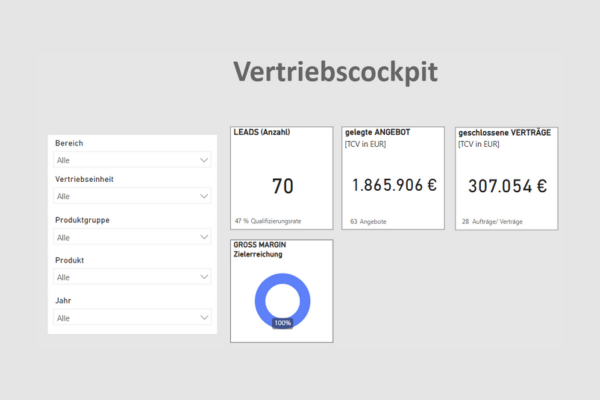The width and height of the screenshot is (600, 400).
Task: Open the Vertriebseinheit dropdown
Action: (132, 196)
